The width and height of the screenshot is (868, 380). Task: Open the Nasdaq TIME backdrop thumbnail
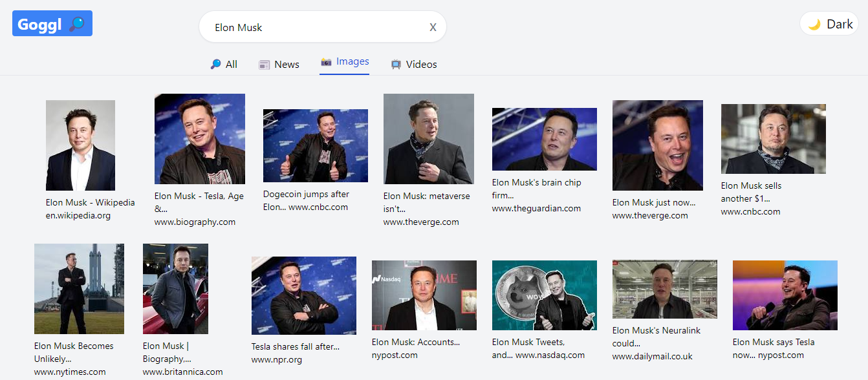tap(424, 295)
